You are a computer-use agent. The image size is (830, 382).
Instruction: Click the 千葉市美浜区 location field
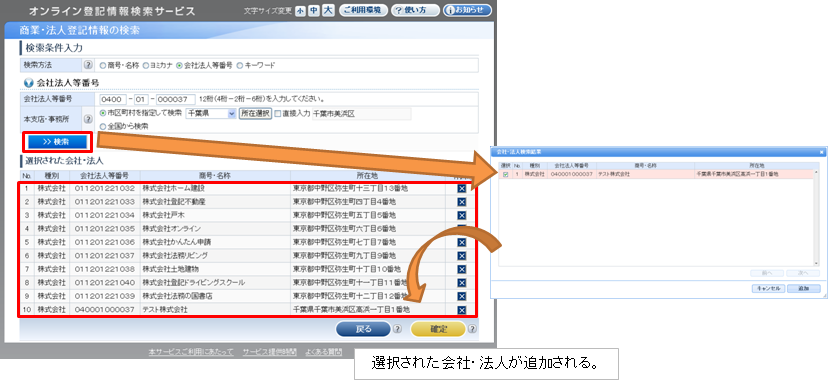[x=361, y=113]
